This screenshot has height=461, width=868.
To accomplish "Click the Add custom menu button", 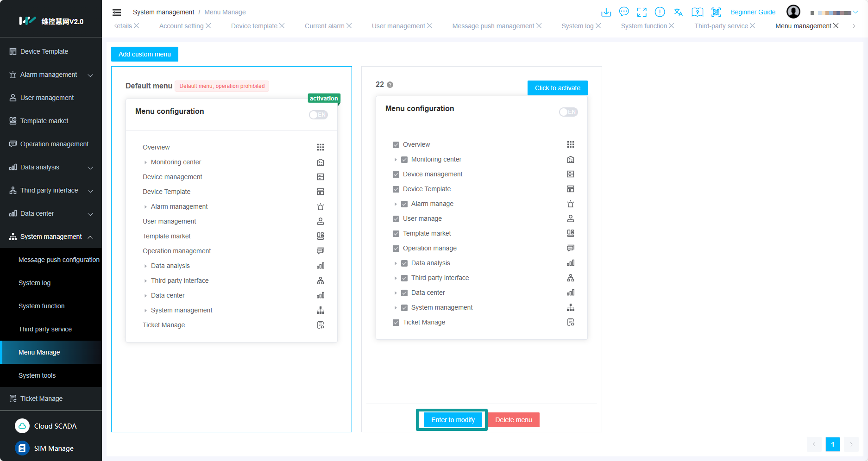I will tap(145, 54).
